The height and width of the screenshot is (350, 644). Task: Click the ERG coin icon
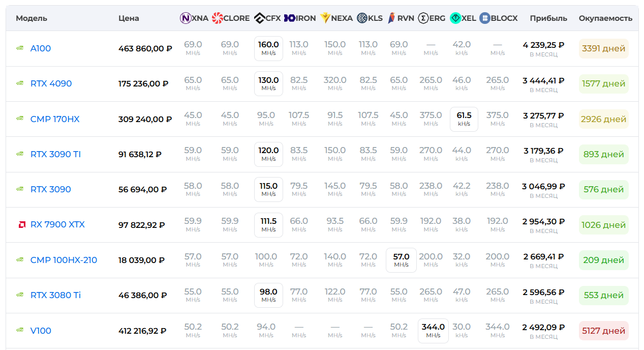pyautogui.click(x=422, y=18)
